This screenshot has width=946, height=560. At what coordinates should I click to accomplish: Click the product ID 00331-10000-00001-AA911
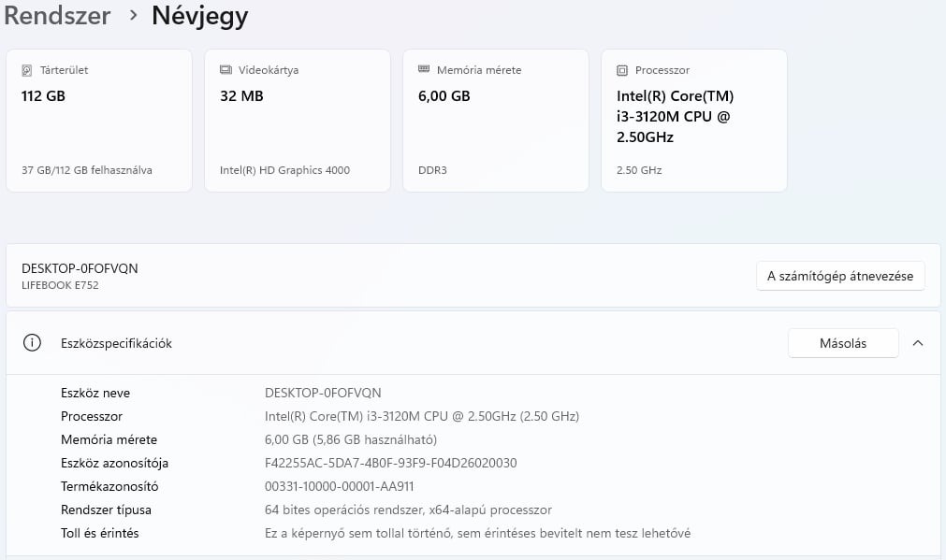click(x=340, y=486)
